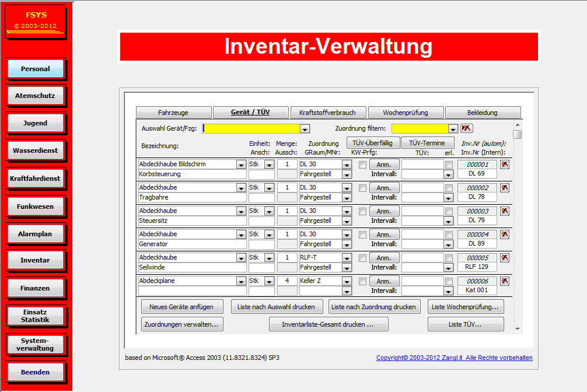The image size is (587, 392).
Task: Check the erl. box for entry 000003
Action: coord(449,212)
